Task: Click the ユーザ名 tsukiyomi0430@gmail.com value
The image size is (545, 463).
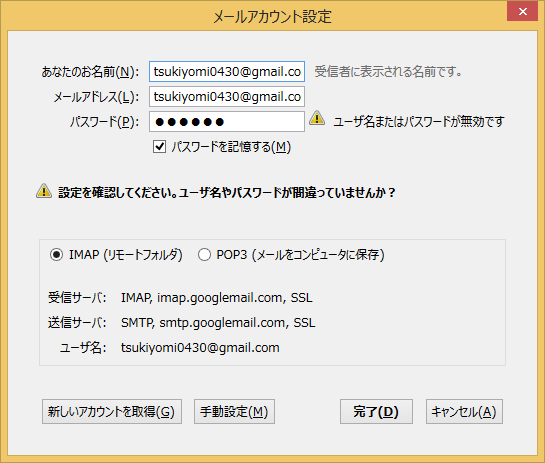Action: click(x=200, y=348)
